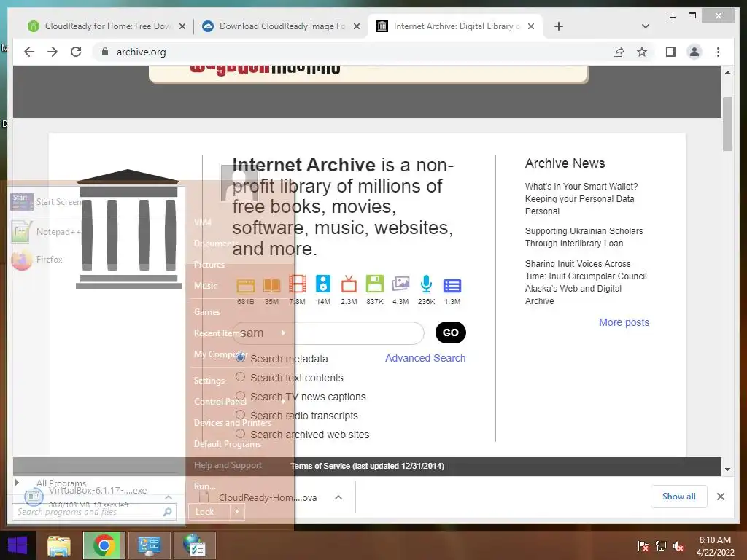Close the Internet Archive tab
The image size is (747, 560).
531,26
